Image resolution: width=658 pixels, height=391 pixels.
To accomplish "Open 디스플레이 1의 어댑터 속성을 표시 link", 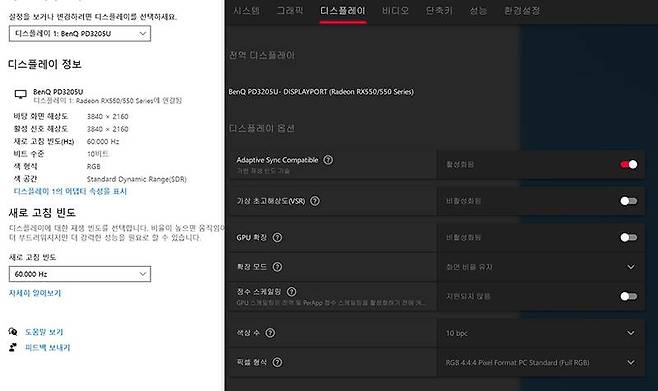I will coord(70,191).
